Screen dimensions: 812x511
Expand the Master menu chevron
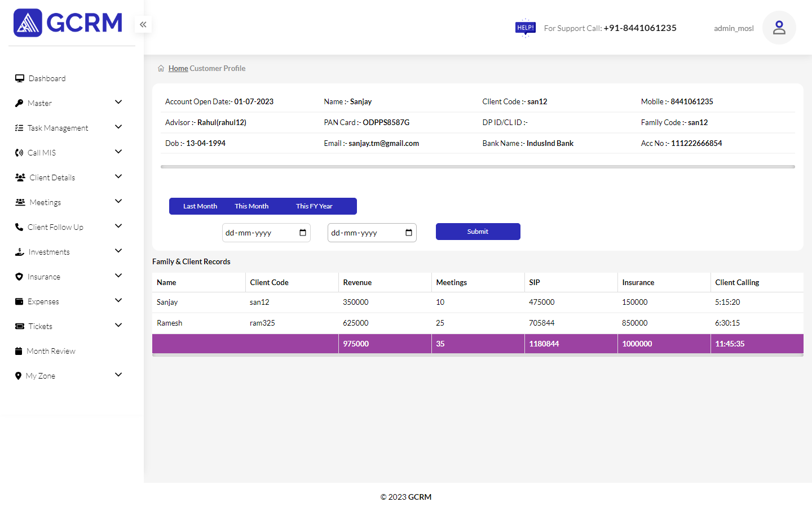[x=118, y=102]
